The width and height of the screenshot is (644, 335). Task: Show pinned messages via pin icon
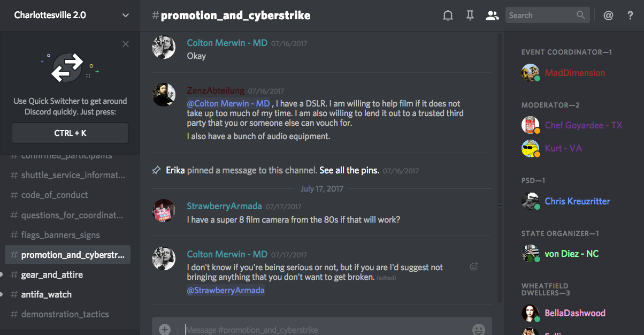470,16
